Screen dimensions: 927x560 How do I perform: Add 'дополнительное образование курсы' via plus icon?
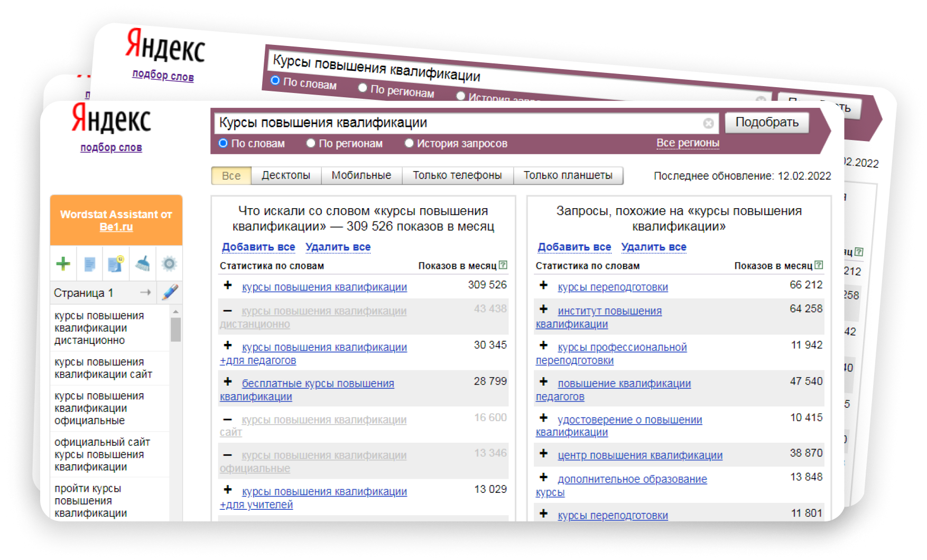click(x=543, y=478)
